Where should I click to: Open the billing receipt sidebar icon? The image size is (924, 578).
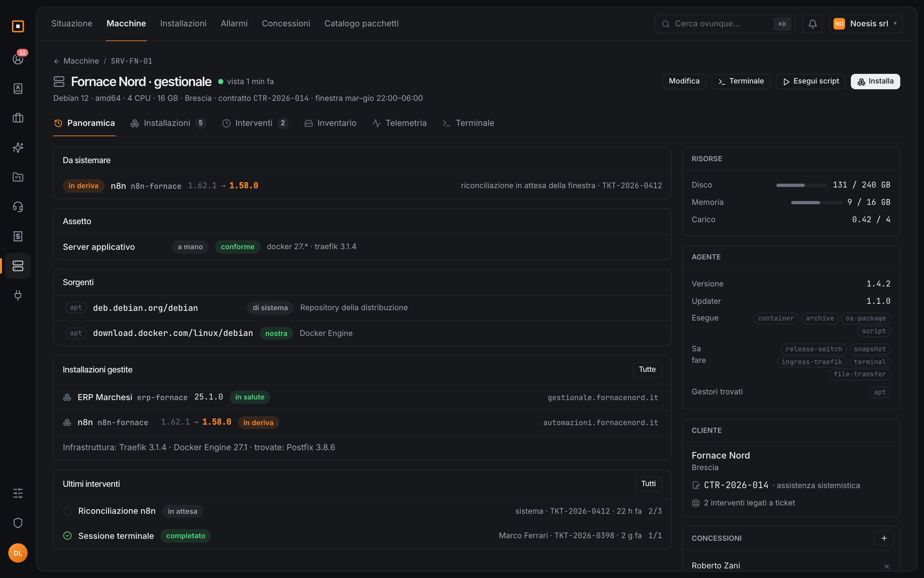(x=18, y=236)
